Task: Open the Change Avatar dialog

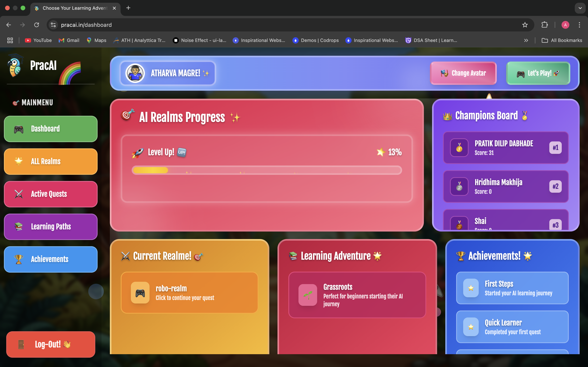Action: (463, 73)
